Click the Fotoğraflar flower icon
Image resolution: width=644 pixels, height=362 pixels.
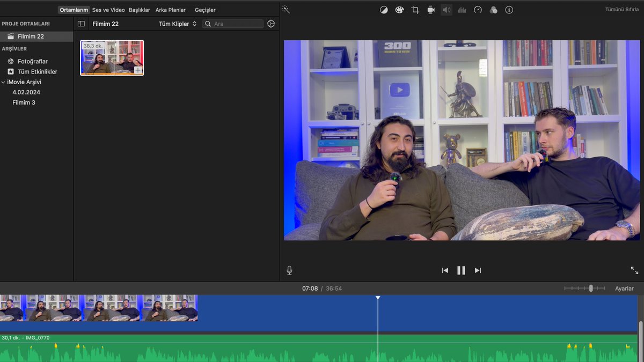pyautogui.click(x=11, y=61)
